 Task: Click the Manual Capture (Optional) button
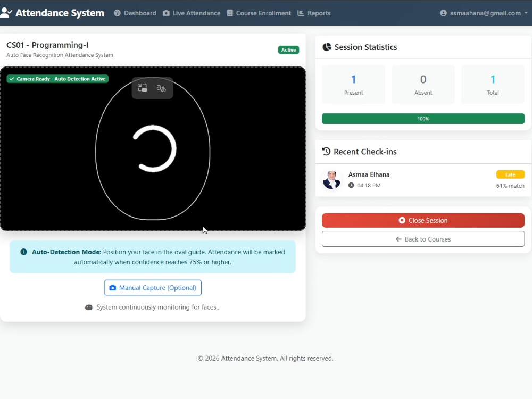(x=153, y=288)
